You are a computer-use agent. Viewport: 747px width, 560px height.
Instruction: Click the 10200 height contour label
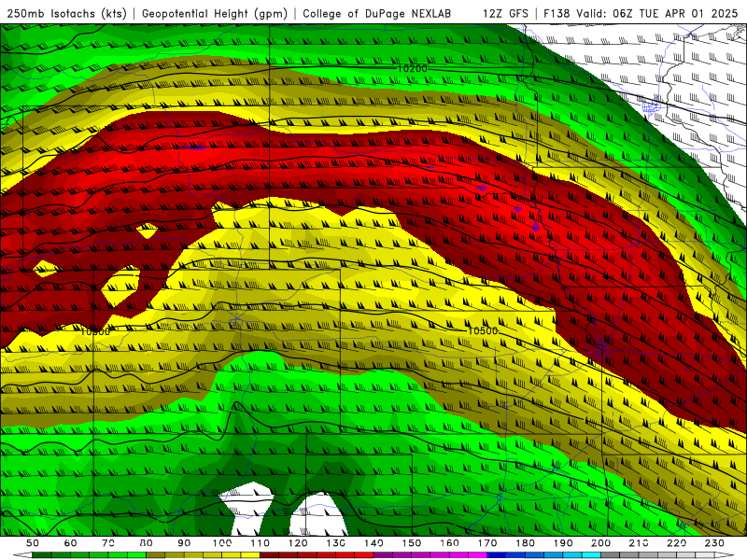(412, 68)
